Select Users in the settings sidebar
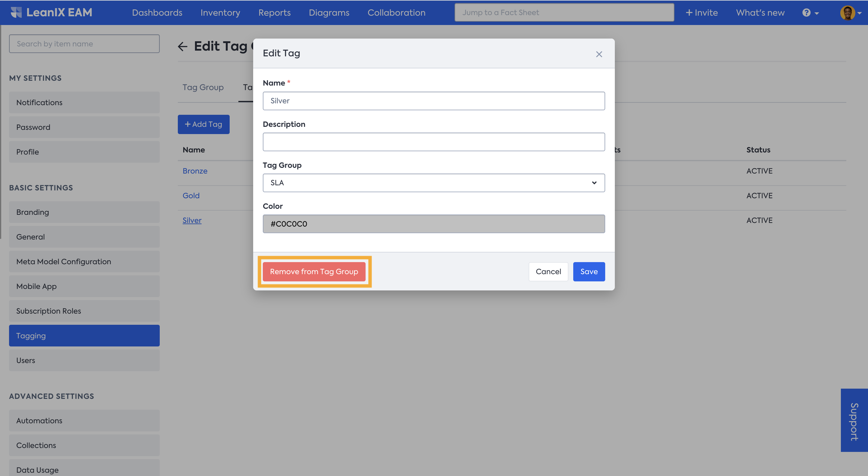 [84, 360]
